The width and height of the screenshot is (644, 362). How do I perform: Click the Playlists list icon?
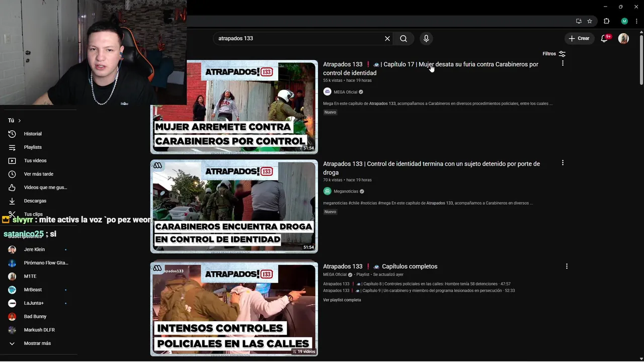(x=12, y=147)
